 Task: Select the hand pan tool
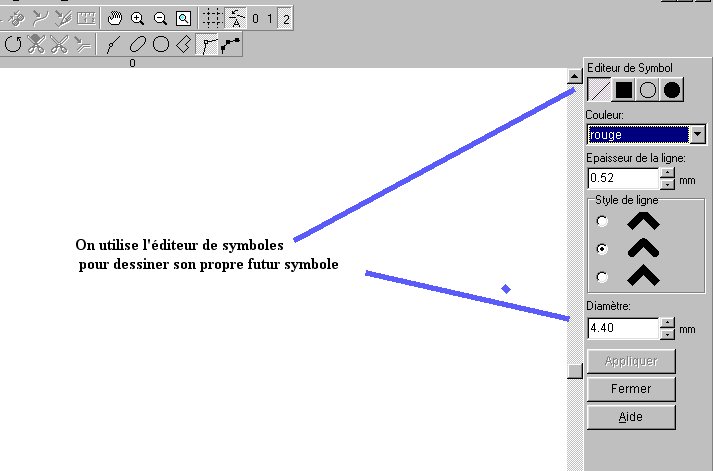(115, 18)
